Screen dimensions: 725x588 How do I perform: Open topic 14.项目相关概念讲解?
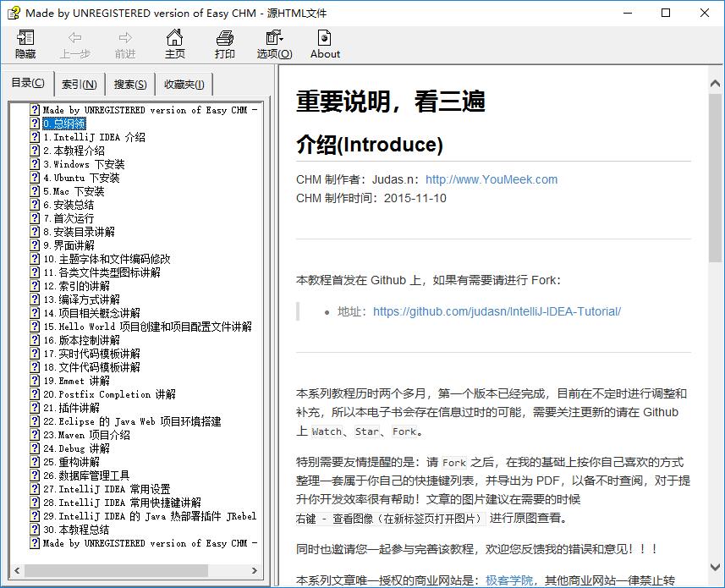(91, 313)
